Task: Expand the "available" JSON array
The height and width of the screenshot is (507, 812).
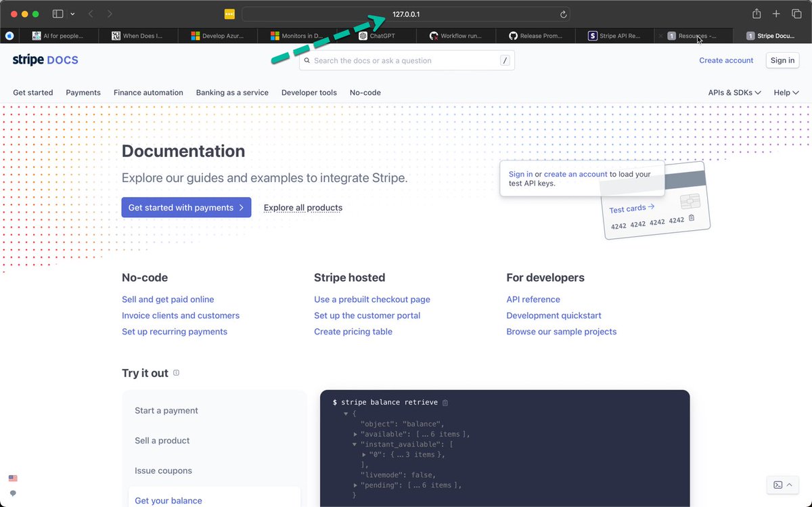Action: pos(356,434)
